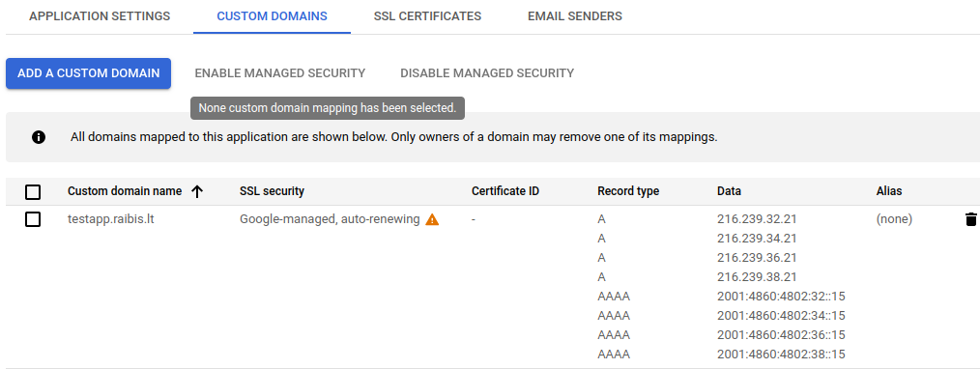The image size is (980, 369).
Task: Click Enable Managed Security
Action: pyautogui.click(x=280, y=73)
